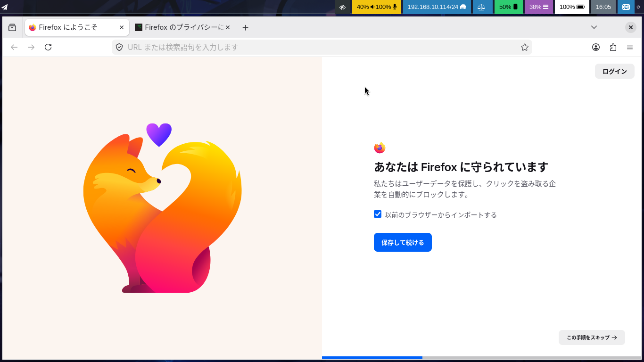Click the onboarding progress bar at bottom
The width and height of the screenshot is (644, 362).
point(481,358)
